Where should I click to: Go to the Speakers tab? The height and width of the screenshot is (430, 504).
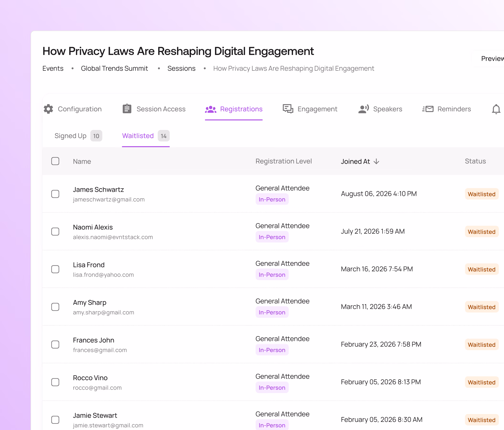[380, 109]
